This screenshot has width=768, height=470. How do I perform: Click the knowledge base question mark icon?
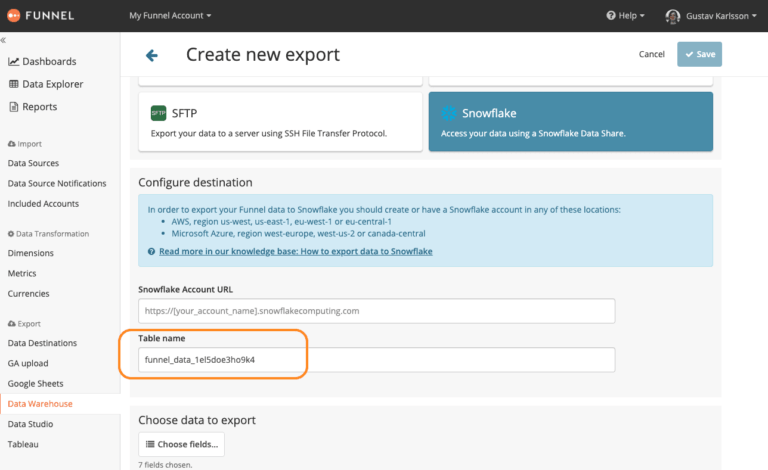pyautogui.click(x=151, y=252)
